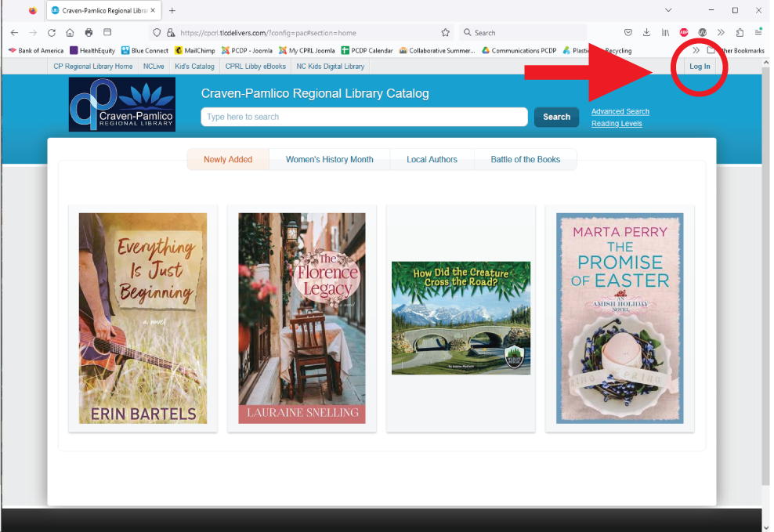
Task: Expand the list all tabs dropdown arrow
Action: tap(668, 10)
